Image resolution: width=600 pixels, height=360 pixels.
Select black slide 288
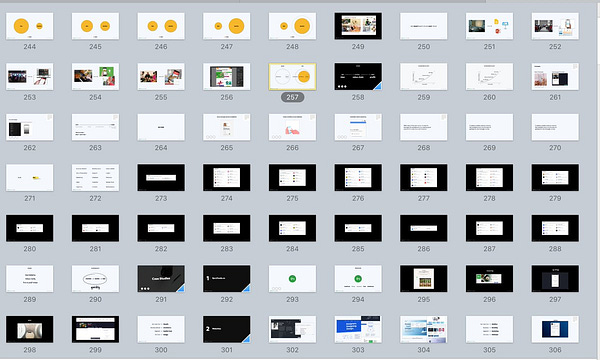pos(555,228)
